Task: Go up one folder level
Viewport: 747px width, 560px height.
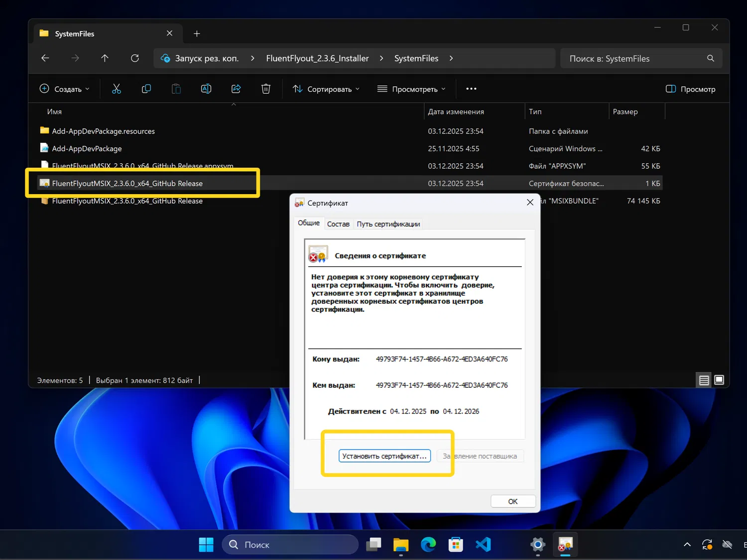Action: tap(105, 58)
